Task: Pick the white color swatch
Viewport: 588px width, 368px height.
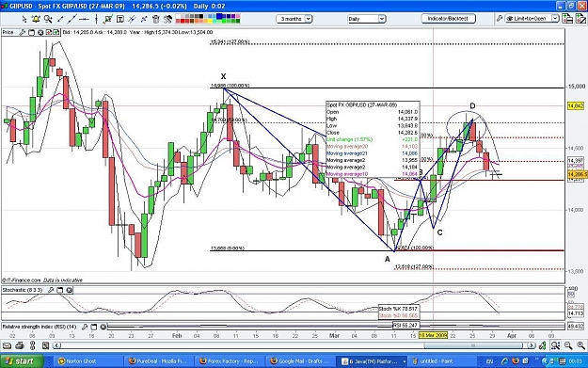Action: pyautogui.click(x=178, y=17)
